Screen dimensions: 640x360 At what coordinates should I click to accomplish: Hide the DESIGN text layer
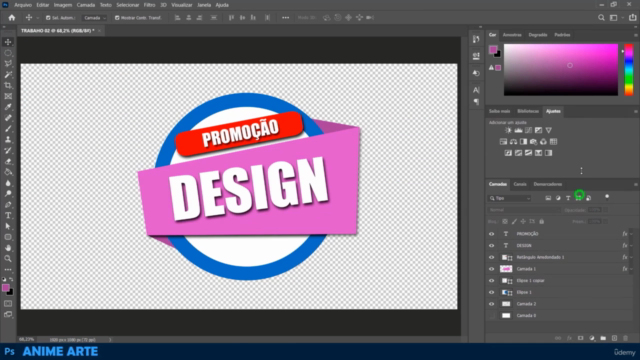tap(491, 246)
